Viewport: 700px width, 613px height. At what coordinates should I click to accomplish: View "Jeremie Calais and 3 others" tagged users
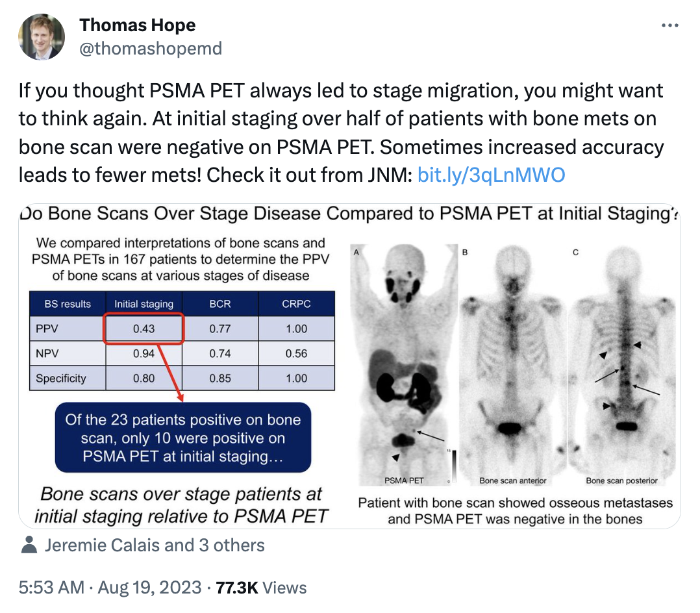coord(155,545)
